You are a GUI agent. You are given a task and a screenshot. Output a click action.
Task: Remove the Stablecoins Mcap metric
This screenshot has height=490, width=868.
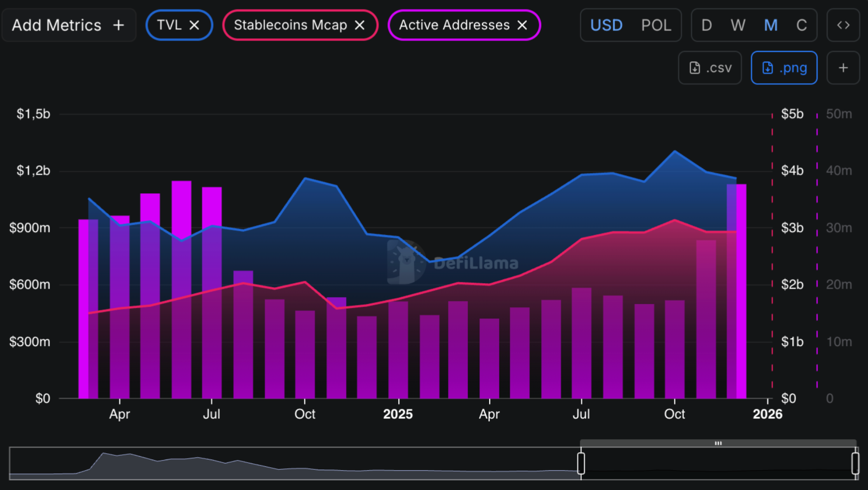360,25
